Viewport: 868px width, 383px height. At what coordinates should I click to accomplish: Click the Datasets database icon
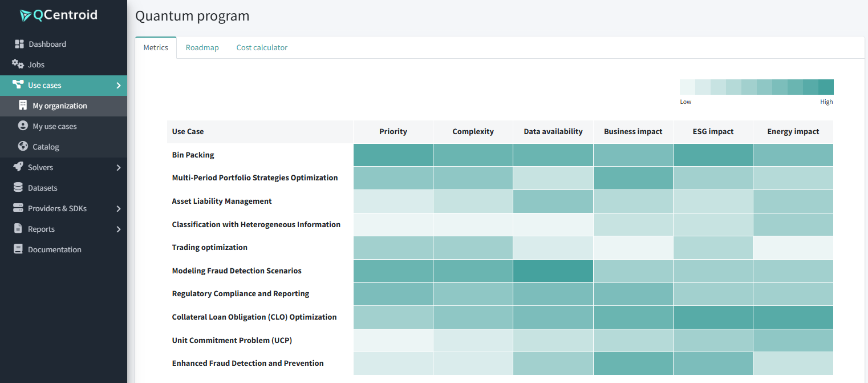coord(18,188)
